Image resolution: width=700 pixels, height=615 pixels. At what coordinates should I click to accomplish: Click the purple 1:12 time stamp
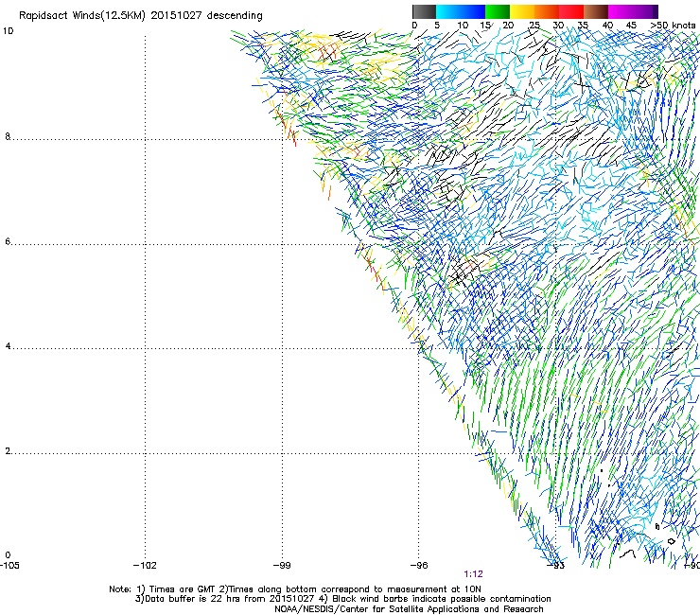pos(473,574)
